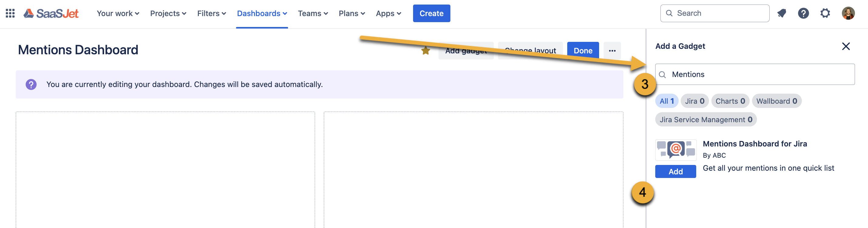The image size is (868, 228).
Task: Add the Mentions Dashboard for Jira gadget
Action: (x=675, y=171)
